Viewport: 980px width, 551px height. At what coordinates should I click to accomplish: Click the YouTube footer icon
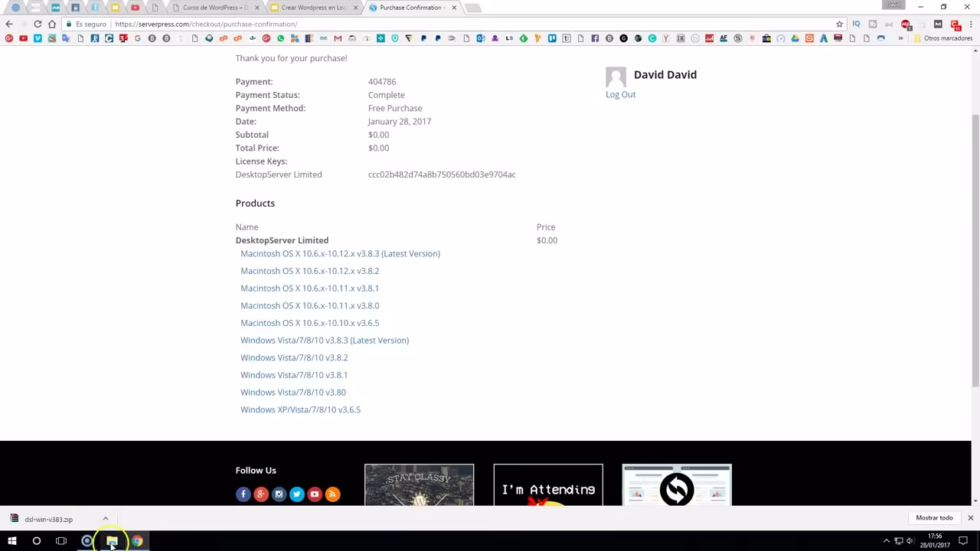click(x=315, y=494)
